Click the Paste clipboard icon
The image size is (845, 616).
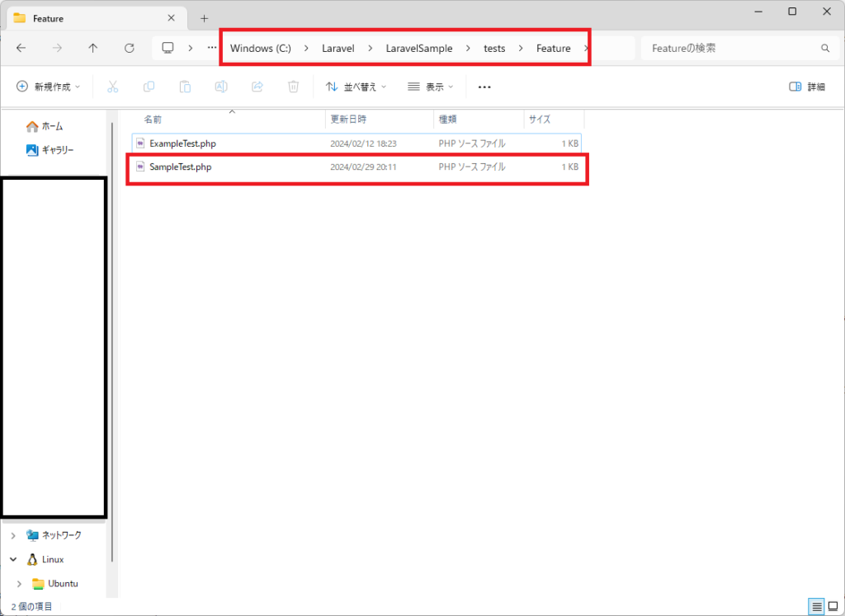(x=185, y=87)
